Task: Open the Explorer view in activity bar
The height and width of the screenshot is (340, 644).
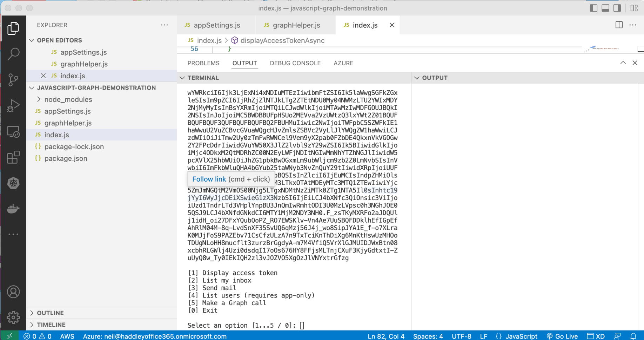Action: pos(13,28)
